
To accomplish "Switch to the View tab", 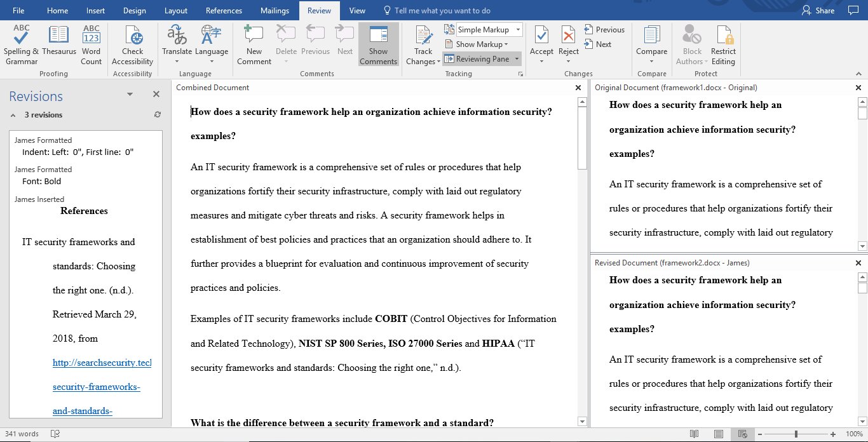I will 357,10.
